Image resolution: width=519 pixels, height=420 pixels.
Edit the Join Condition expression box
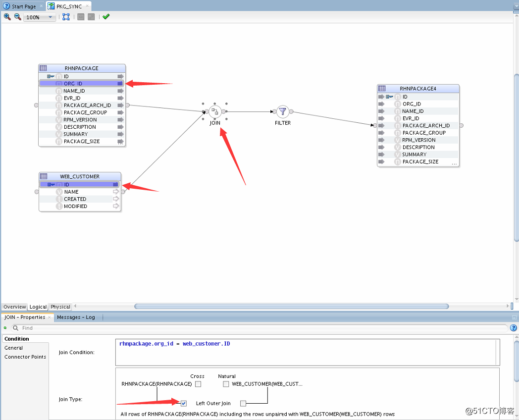(307, 352)
